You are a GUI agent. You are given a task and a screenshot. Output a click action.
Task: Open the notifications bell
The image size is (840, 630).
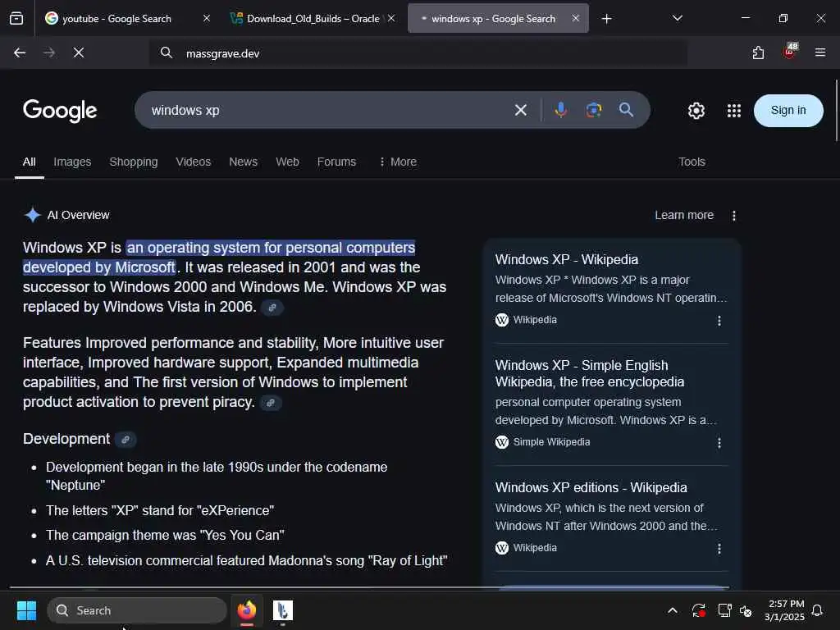818,610
